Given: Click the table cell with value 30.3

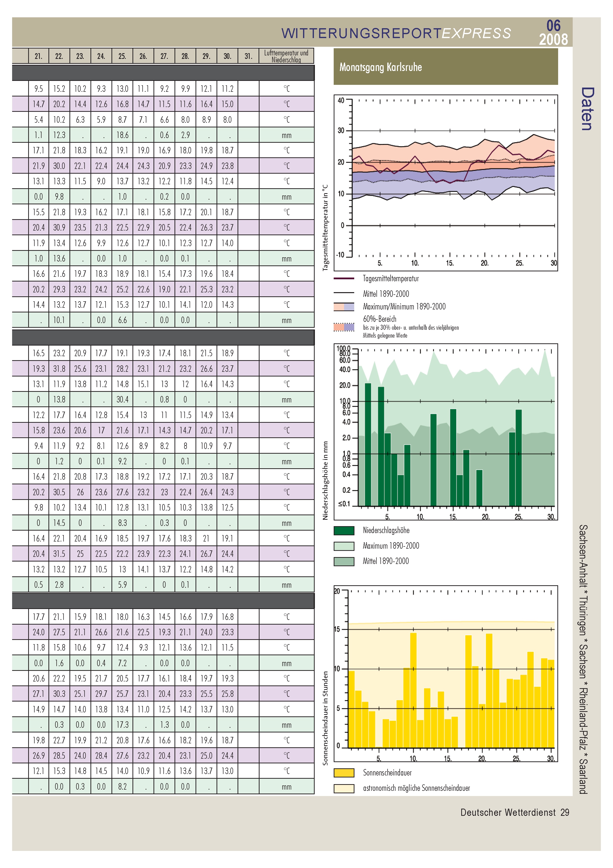Looking at the screenshot, I should pos(59,694).
